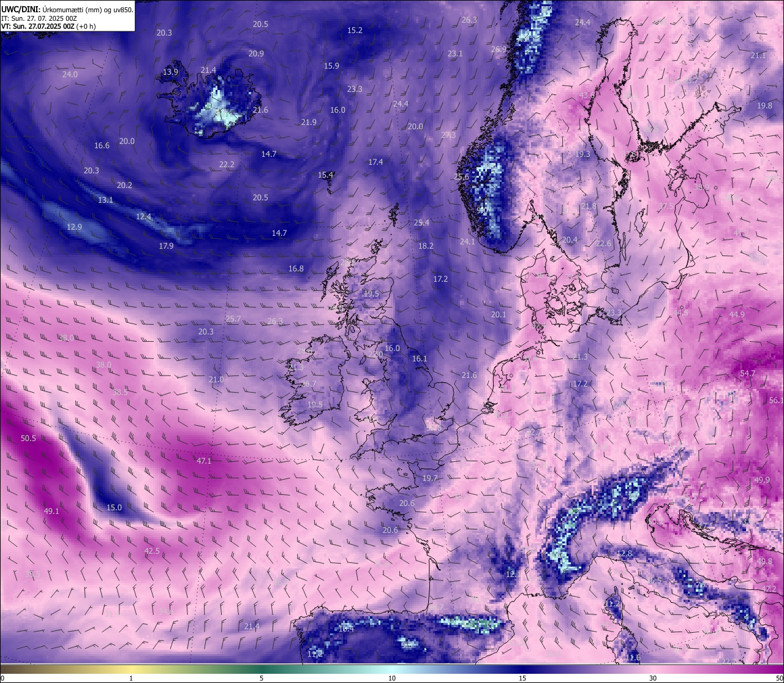Click the 11.6 value label
Image resolution: width=784 pixels, height=683 pixels.
pos(633,657)
